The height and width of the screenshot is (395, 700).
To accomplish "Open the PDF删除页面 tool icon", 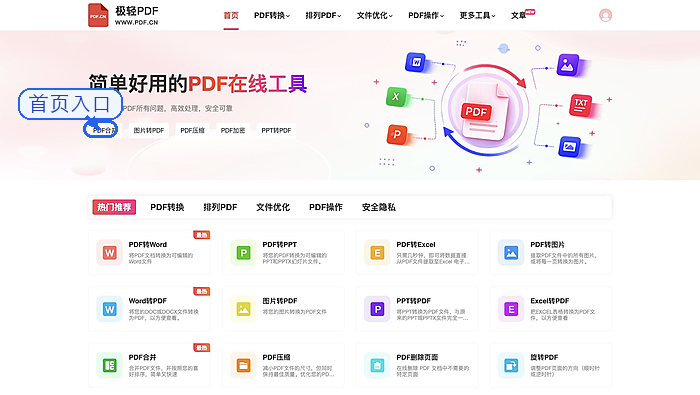I will (x=377, y=366).
